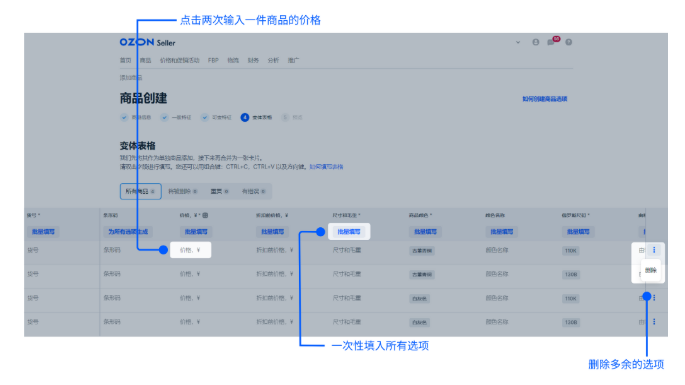The image size is (685, 385).
Task: Click size tag in second row
Action: pos(571,275)
